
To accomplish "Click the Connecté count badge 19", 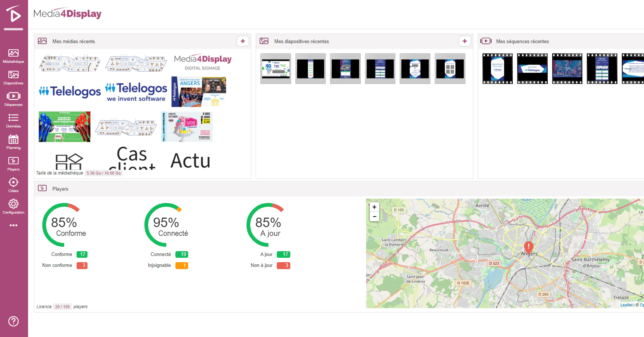I will (x=182, y=254).
